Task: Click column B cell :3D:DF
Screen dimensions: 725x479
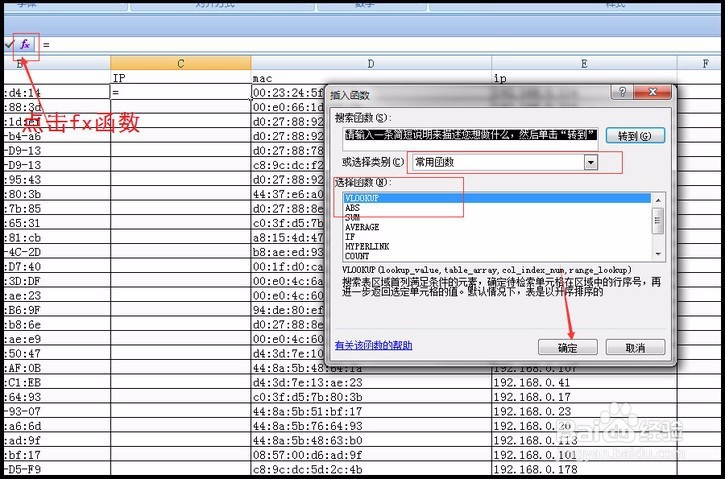Action: [x=57, y=281]
